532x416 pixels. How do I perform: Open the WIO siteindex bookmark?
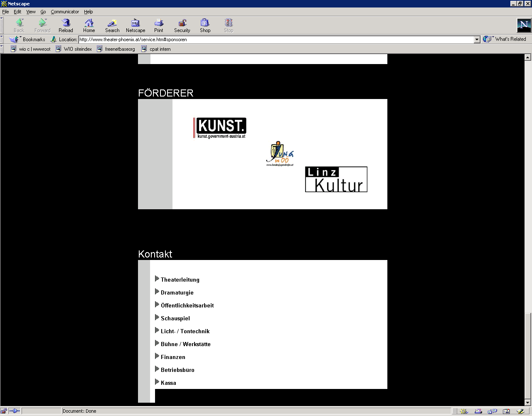[x=74, y=49]
